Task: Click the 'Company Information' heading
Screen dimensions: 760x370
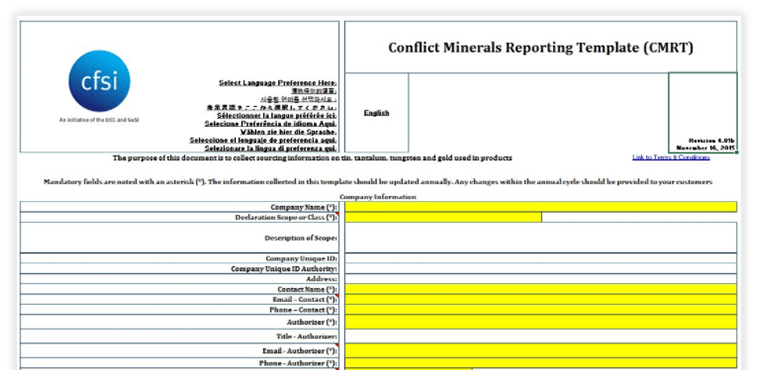Action: [378, 197]
